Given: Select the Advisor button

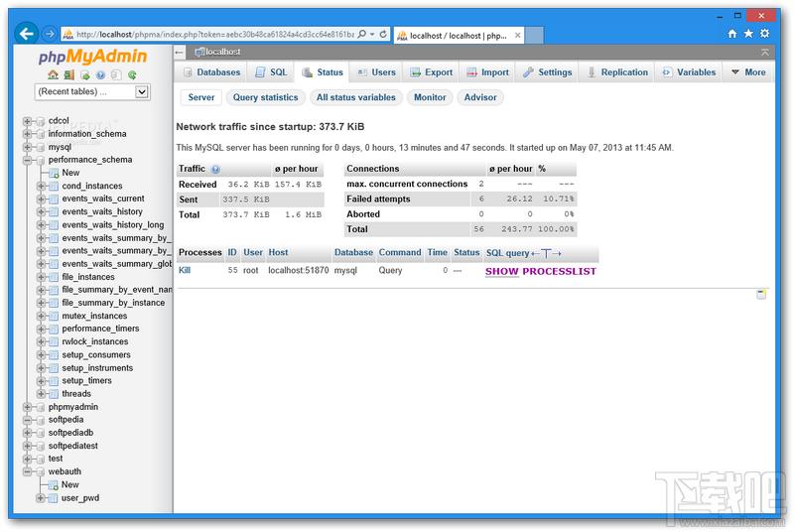Looking at the screenshot, I should [480, 97].
